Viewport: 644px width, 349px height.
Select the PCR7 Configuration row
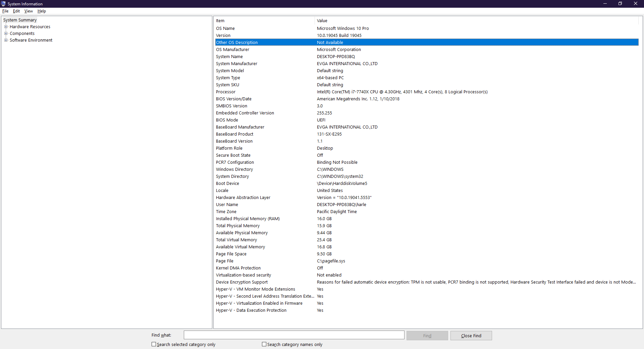pyautogui.click(x=427, y=162)
